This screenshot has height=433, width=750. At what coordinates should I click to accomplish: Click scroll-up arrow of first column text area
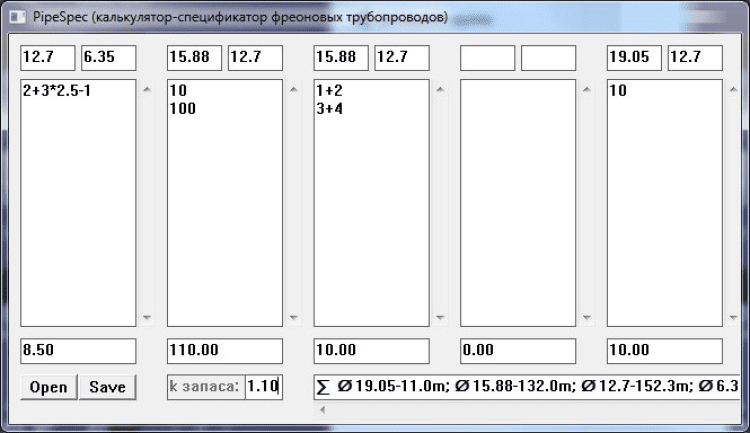pyautogui.click(x=147, y=89)
